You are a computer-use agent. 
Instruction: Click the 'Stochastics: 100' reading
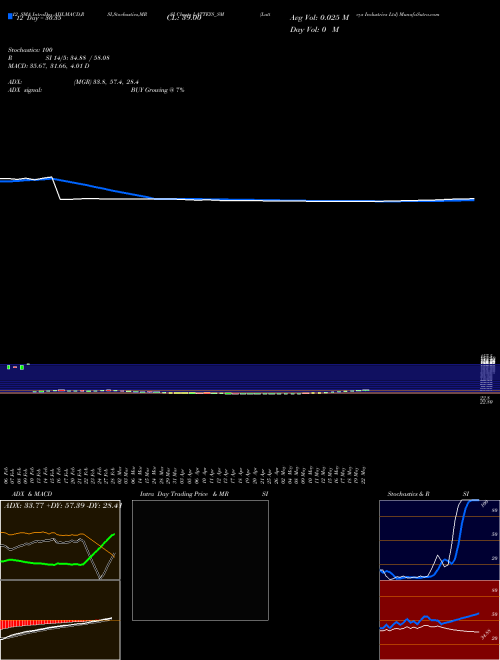pyautogui.click(x=30, y=50)
